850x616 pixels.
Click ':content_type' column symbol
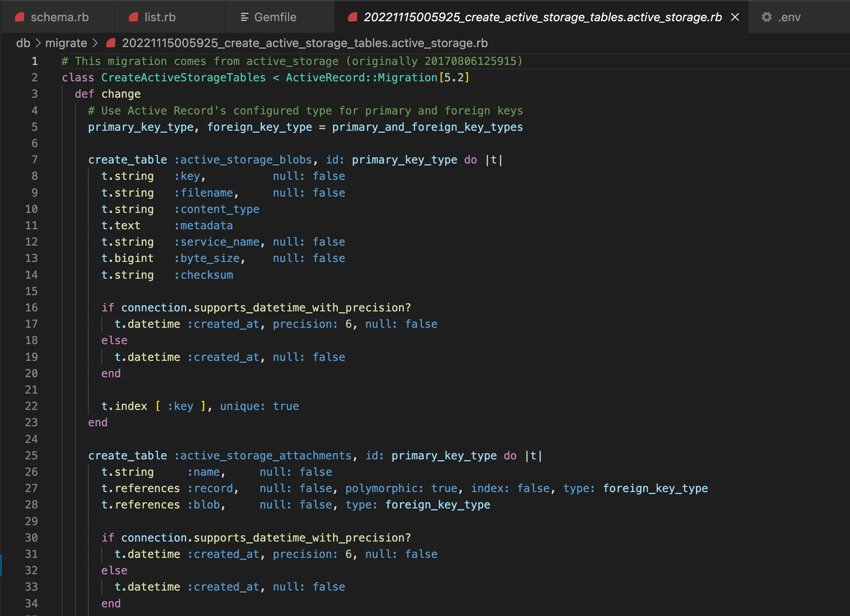coord(217,209)
